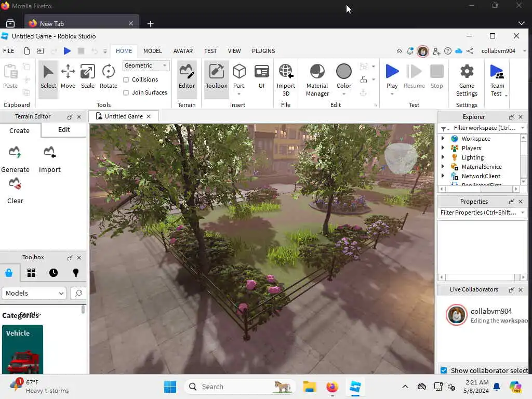Undock the Explorer panel
532x399 pixels.
511,117
